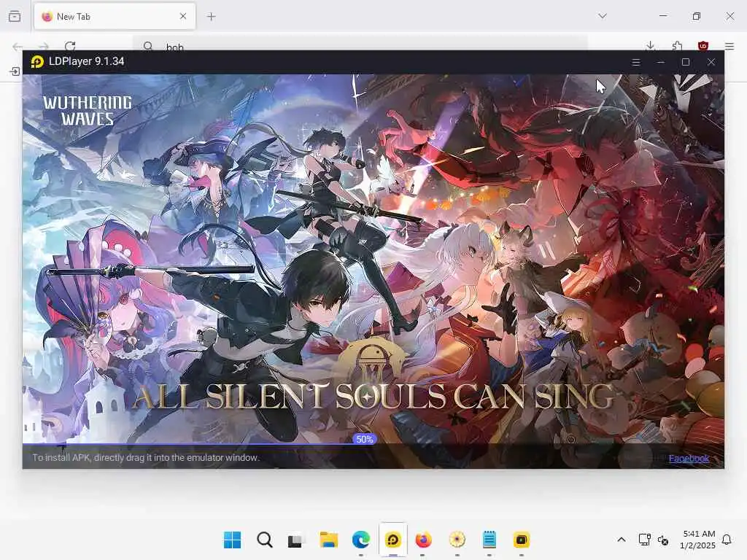
Task: Open the Windows Start menu
Action: [233, 540]
